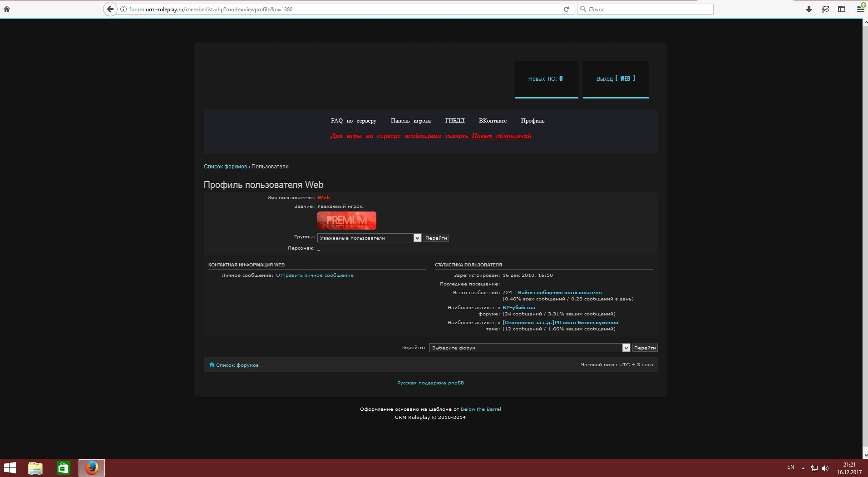This screenshot has width=868, height=477.
Task: Toggle the Firefox sidebar icon
Action: (x=842, y=9)
